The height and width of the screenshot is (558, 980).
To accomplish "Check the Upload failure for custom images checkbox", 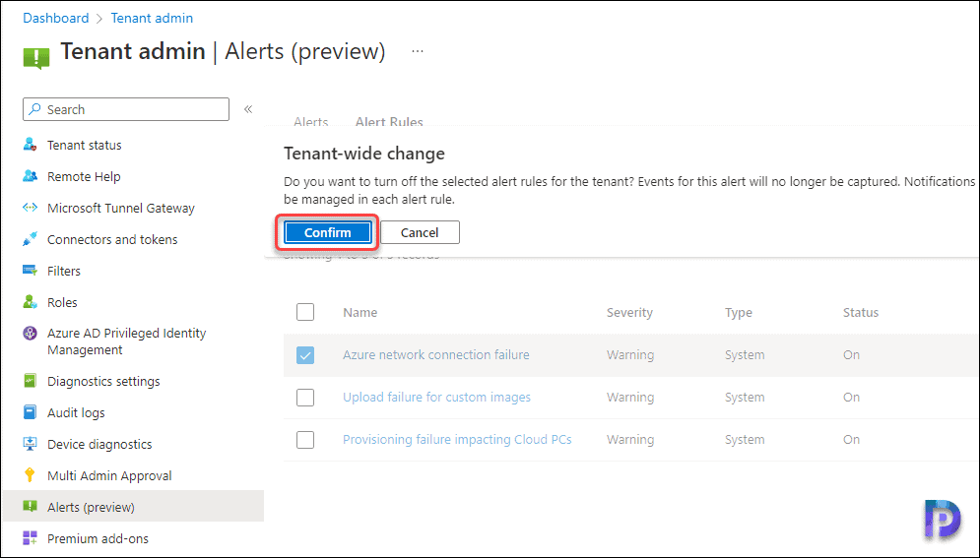I will (x=305, y=398).
